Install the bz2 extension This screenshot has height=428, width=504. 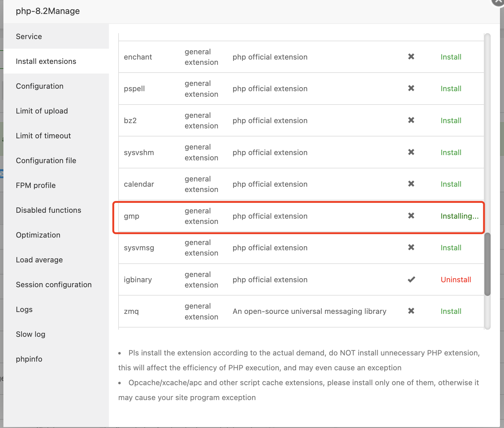tap(451, 121)
